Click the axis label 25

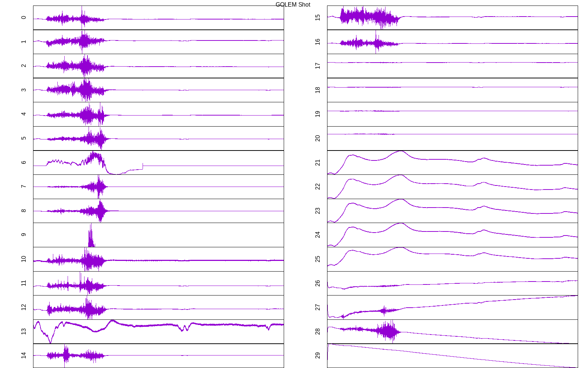[318, 259]
